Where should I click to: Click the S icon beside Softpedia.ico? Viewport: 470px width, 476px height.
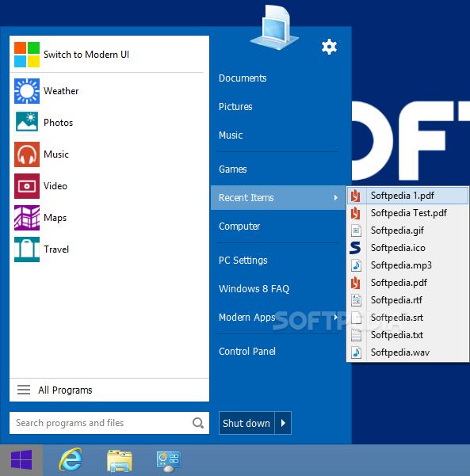(355, 248)
